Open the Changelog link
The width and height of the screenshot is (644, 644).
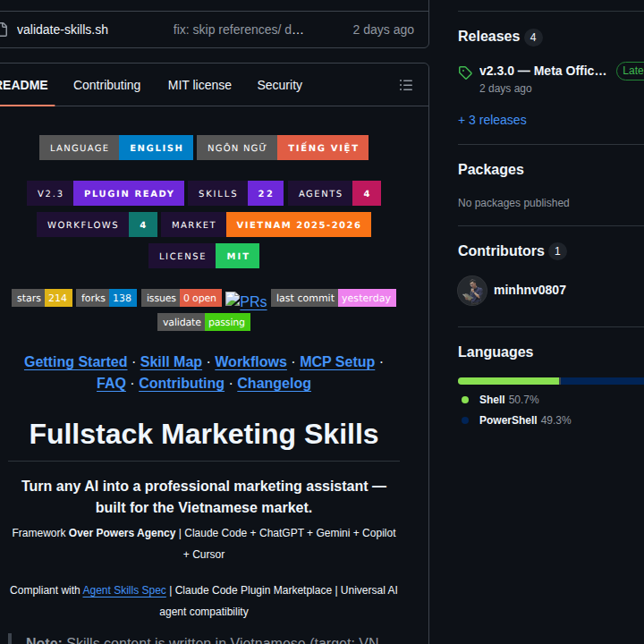(x=274, y=383)
